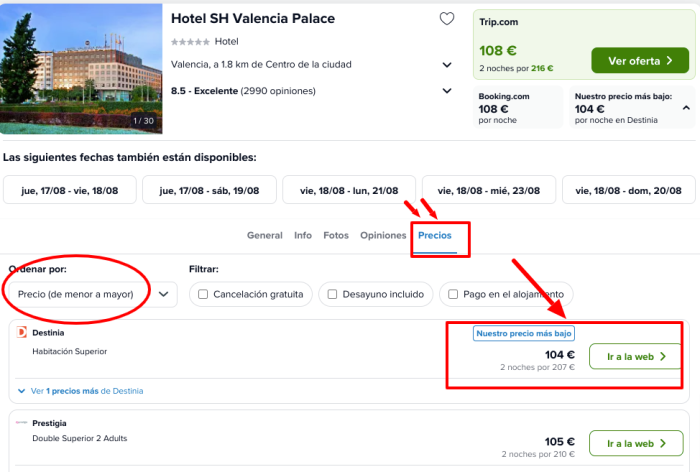Open the hotel photo thumbnail
The height and width of the screenshot is (472, 700).
(x=81, y=69)
